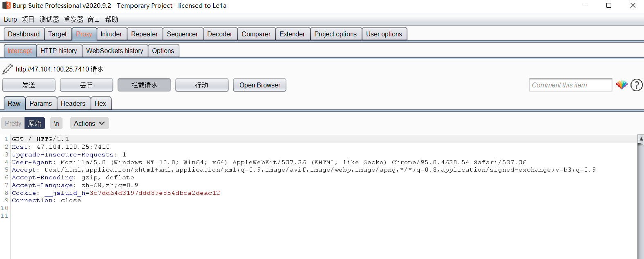This screenshot has height=259, width=644.
Task: Click the 丢弃 drop button
Action: 86,85
